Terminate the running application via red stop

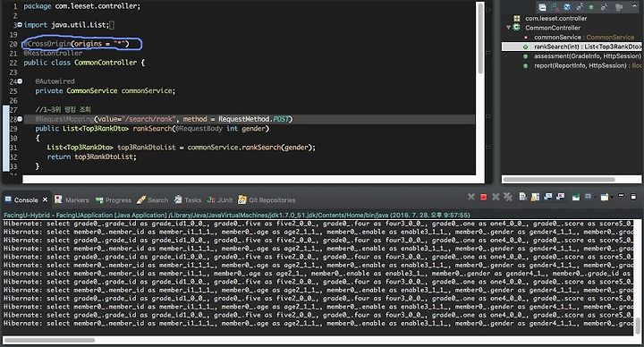tap(483, 197)
